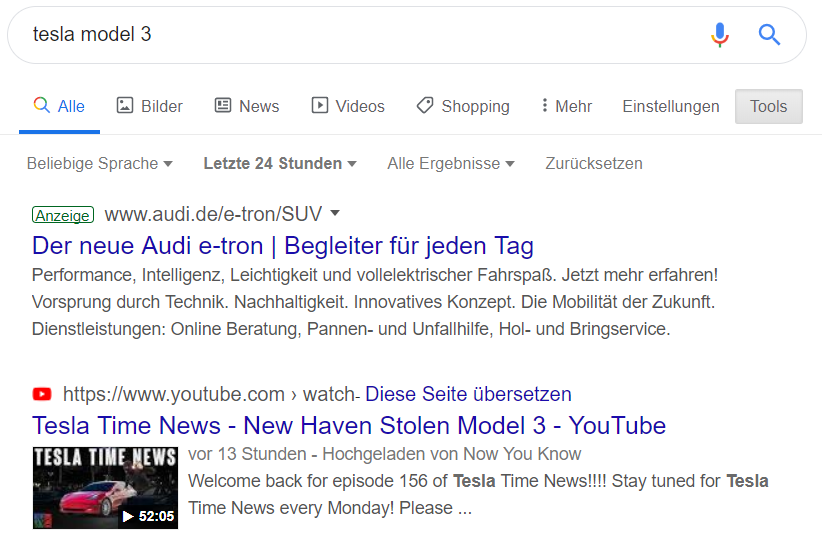Reset filters with Zurücksetzen
Screen dimensions: 822x544
click(x=593, y=164)
